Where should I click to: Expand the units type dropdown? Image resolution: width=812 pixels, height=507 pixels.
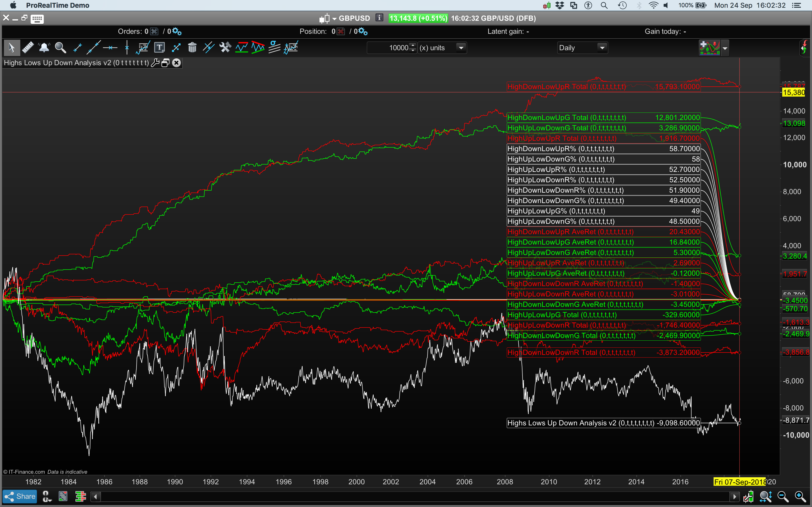click(x=461, y=48)
